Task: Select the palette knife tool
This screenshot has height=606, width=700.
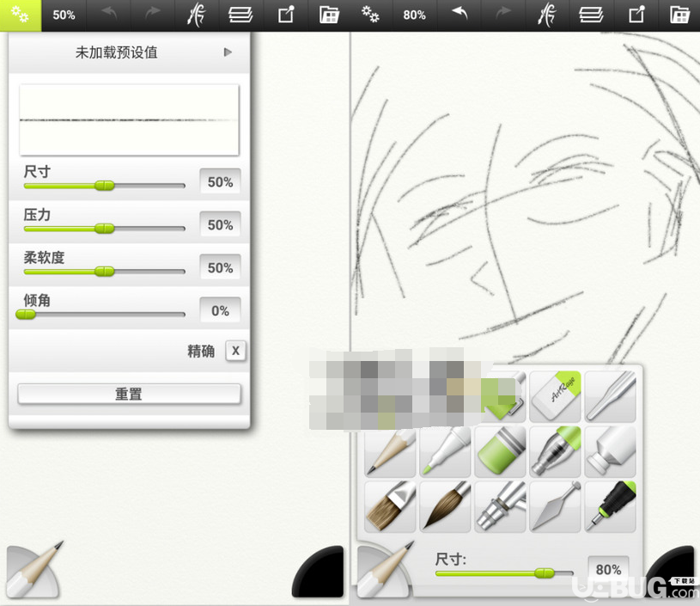Action: coord(555,506)
